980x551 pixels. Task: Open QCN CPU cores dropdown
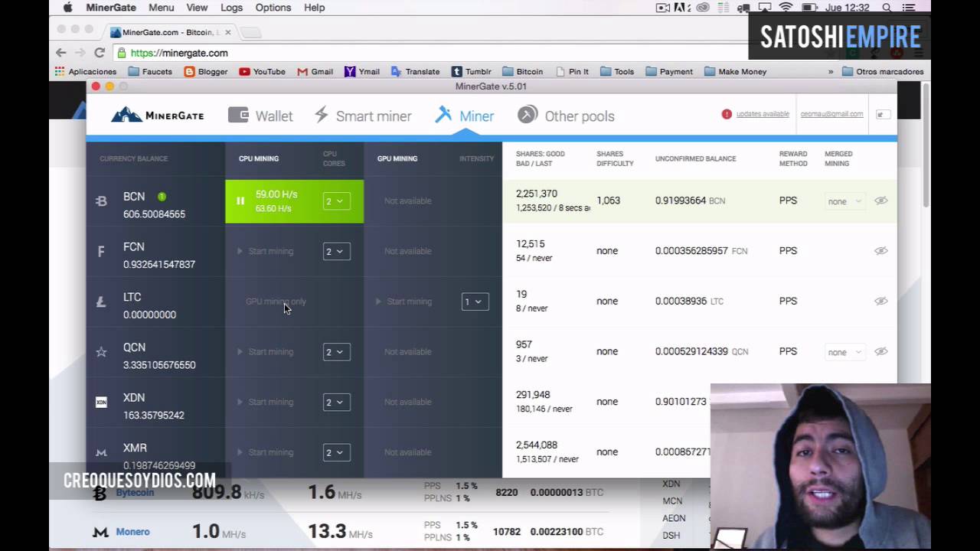tap(337, 352)
